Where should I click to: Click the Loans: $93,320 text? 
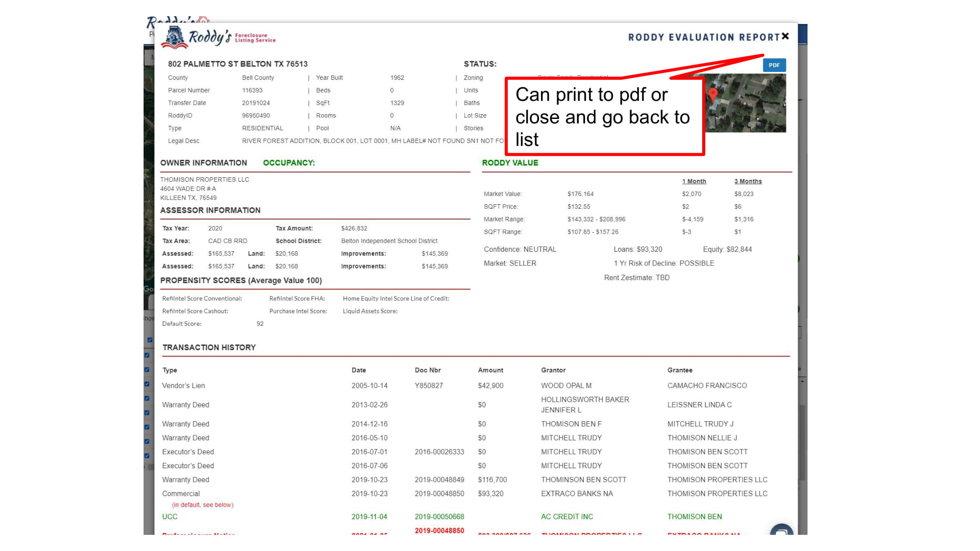(638, 250)
